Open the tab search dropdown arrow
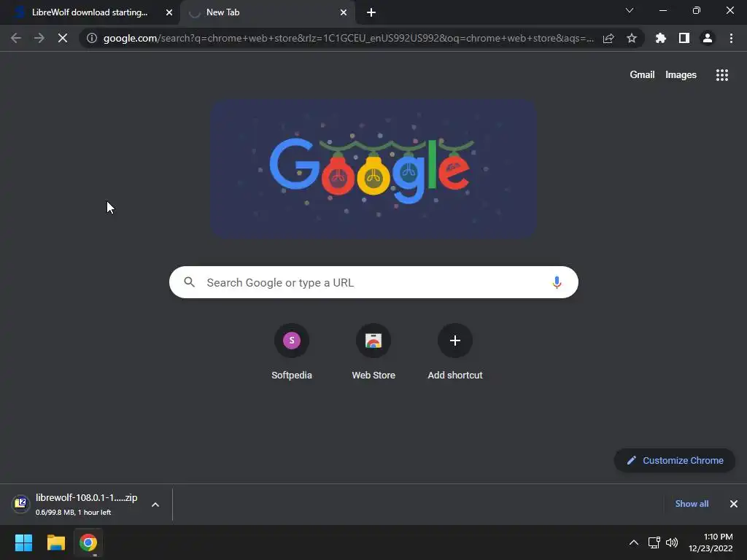This screenshot has height=560, width=747. (x=630, y=10)
